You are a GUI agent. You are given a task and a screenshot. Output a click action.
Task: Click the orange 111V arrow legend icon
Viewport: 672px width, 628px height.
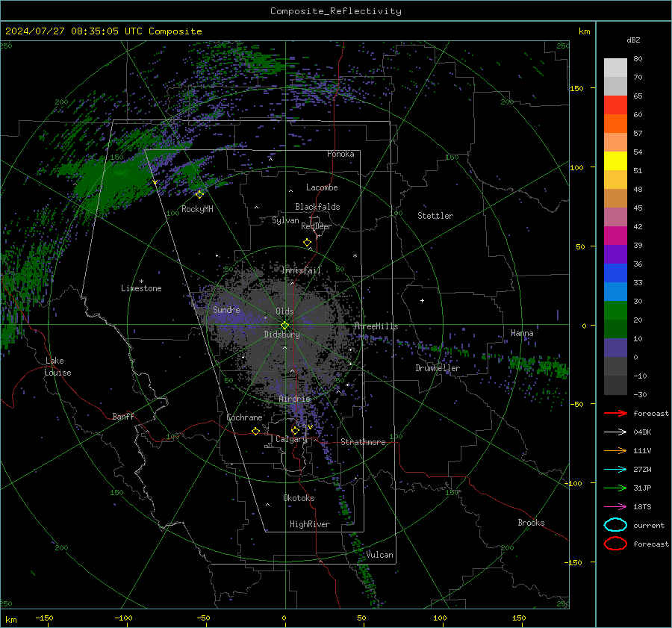point(615,450)
